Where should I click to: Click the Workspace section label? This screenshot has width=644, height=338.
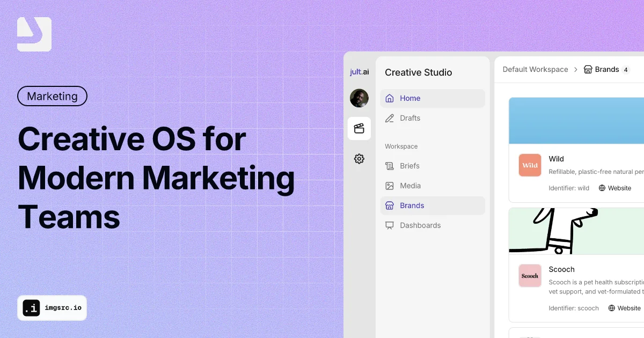click(401, 146)
